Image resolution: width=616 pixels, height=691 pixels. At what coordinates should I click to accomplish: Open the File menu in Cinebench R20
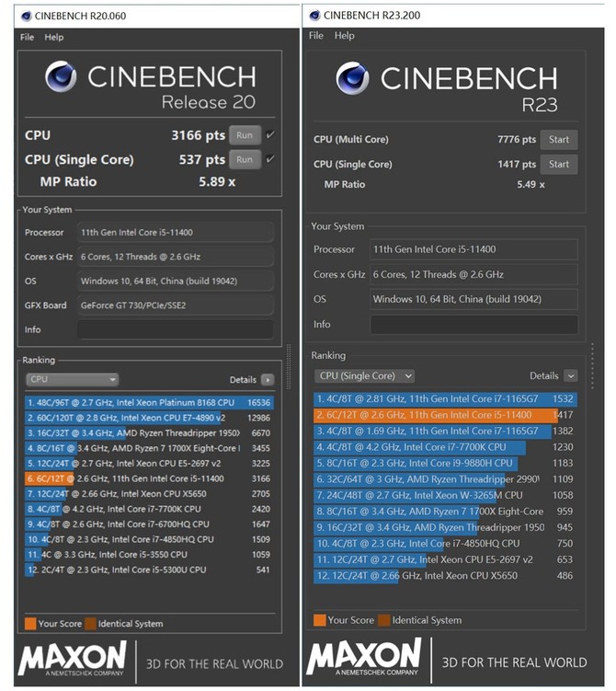tap(27, 38)
